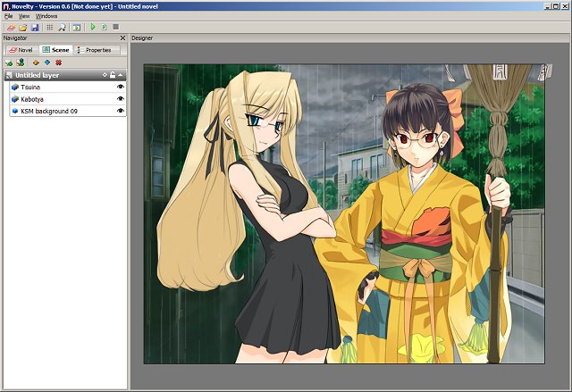Maximize the Novelty window
The height and width of the screenshot is (392, 572).
(556, 6)
